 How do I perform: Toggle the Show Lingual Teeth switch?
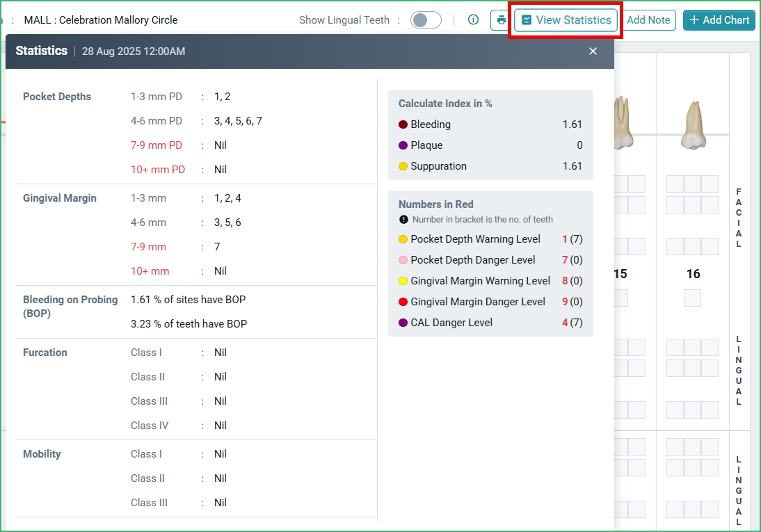pos(425,20)
